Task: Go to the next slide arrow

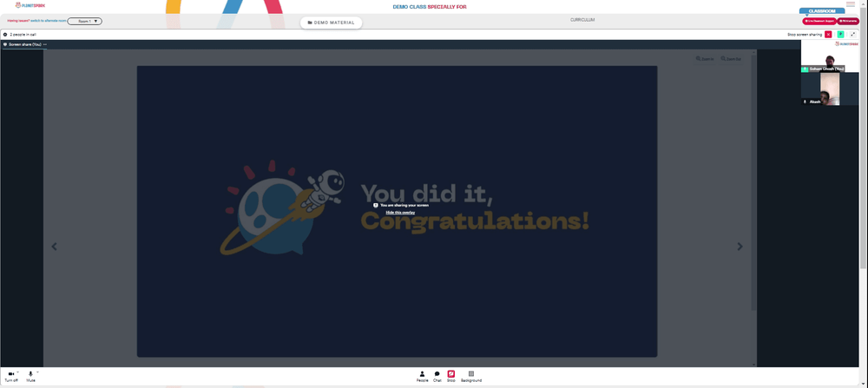Action: [x=740, y=247]
